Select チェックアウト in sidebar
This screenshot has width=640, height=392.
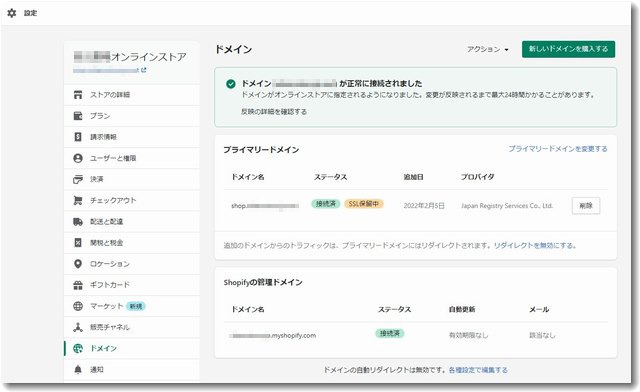131,200
